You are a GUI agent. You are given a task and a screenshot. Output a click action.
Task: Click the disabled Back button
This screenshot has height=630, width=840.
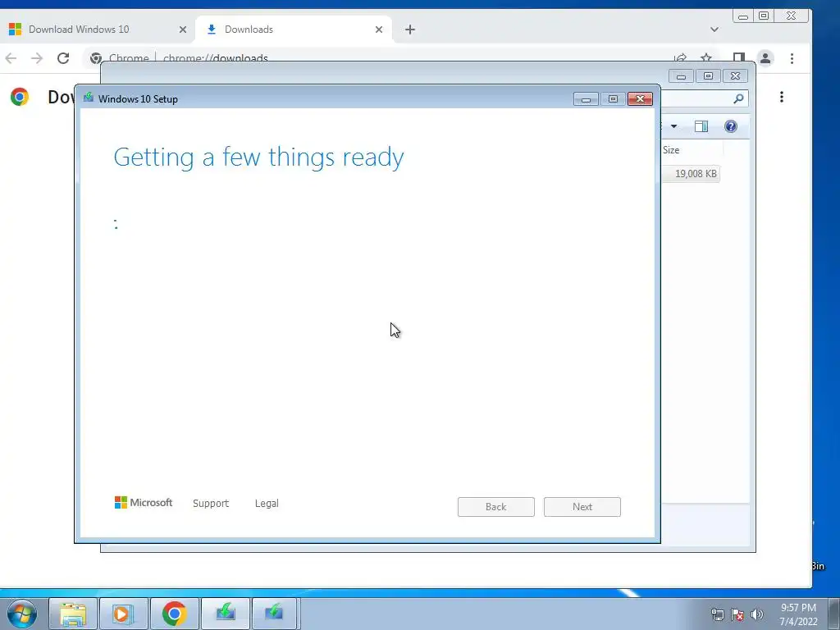(496, 507)
